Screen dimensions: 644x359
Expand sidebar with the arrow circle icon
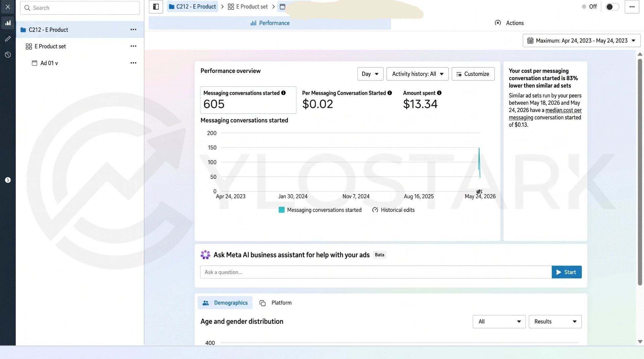point(8,180)
